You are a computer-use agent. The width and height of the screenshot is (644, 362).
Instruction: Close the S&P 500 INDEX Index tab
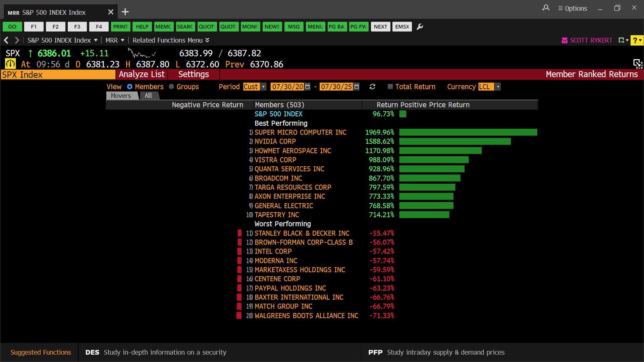(111, 12)
